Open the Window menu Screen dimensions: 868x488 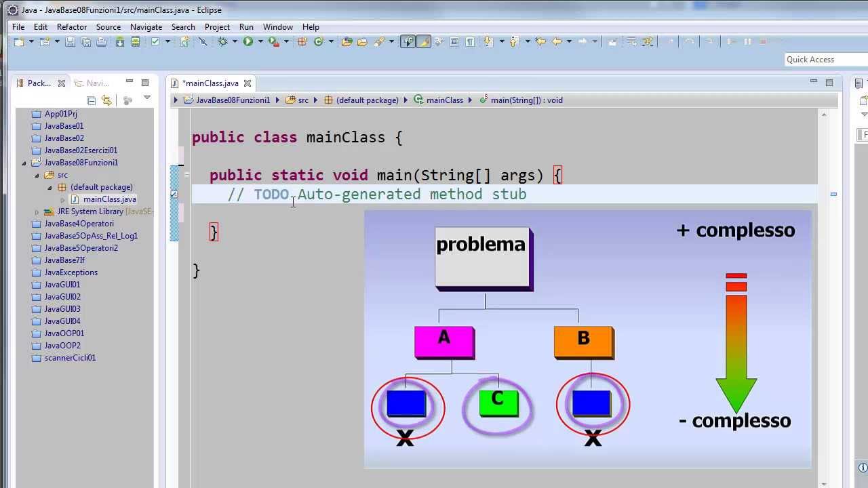click(x=278, y=27)
